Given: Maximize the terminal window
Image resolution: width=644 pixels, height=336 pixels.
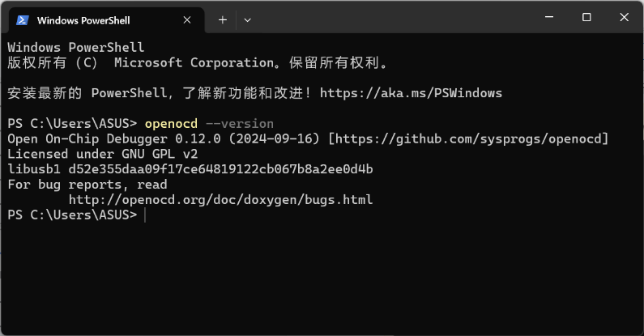Looking at the screenshot, I should (586, 17).
